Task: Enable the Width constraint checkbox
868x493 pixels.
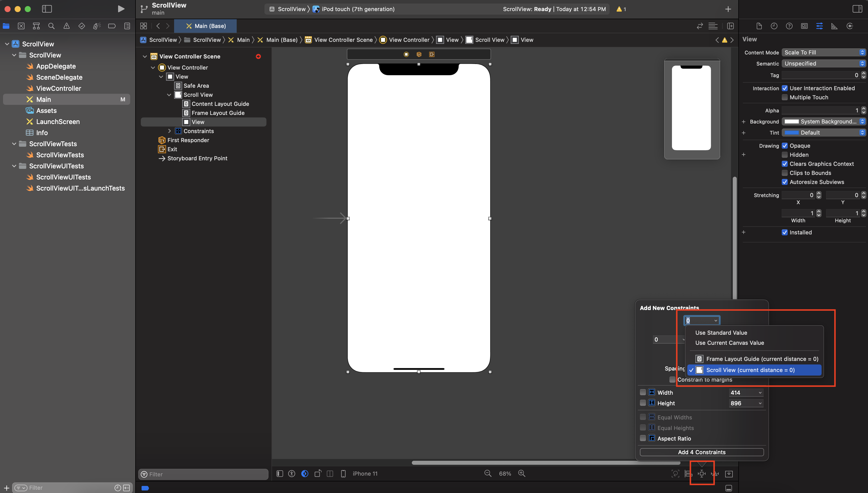Action: pyautogui.click(x=643, y=392)
